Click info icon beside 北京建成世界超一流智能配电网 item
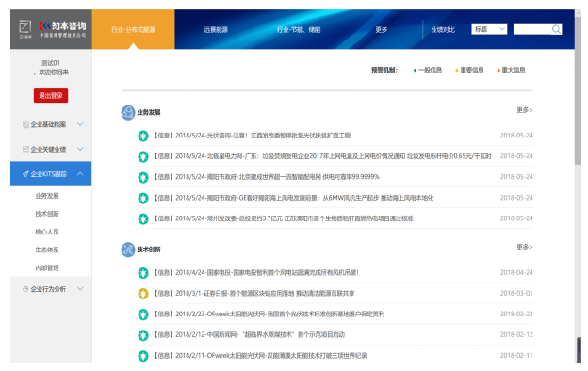588x371 pixels. click(x=143, y=177)
